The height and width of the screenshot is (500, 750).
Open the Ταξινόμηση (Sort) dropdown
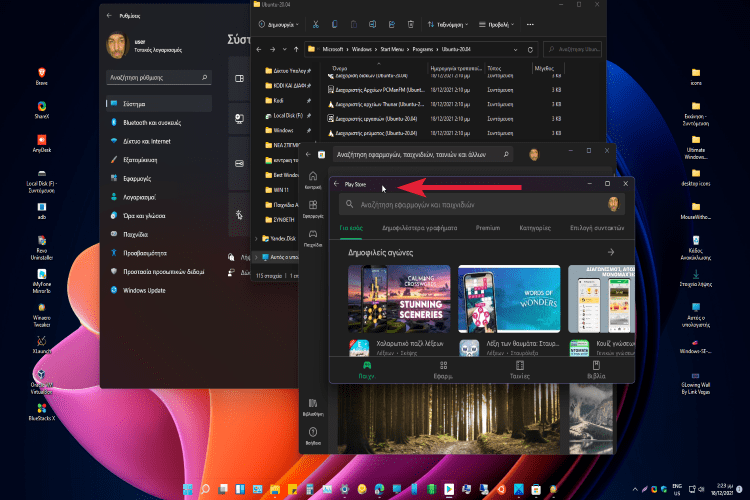[448, 24]
